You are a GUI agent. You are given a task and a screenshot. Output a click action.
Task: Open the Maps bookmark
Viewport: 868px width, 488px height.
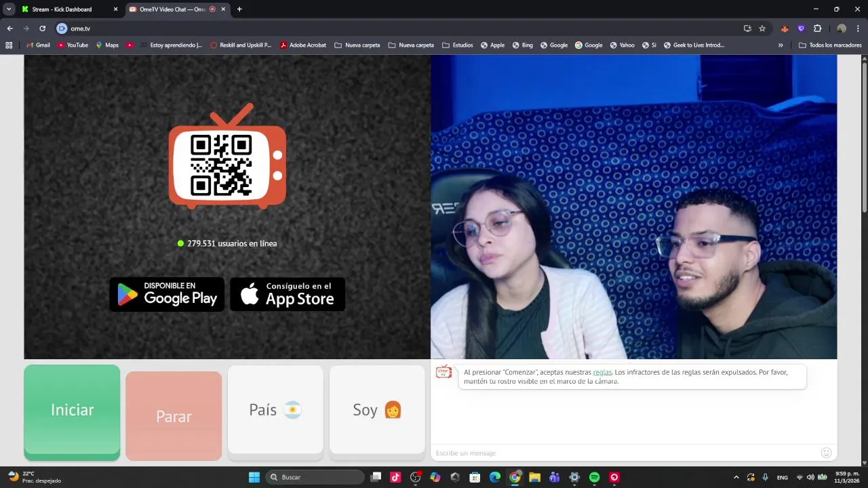[x=107, y=45]
